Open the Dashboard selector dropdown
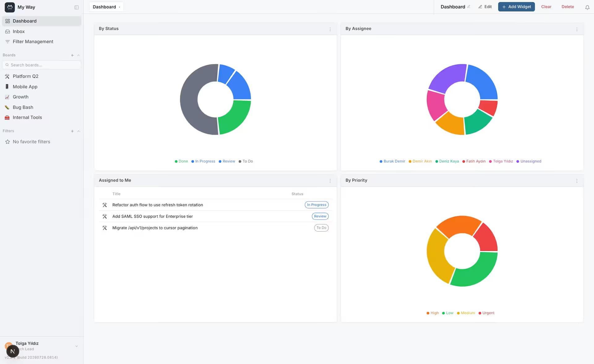 (106, 7)
